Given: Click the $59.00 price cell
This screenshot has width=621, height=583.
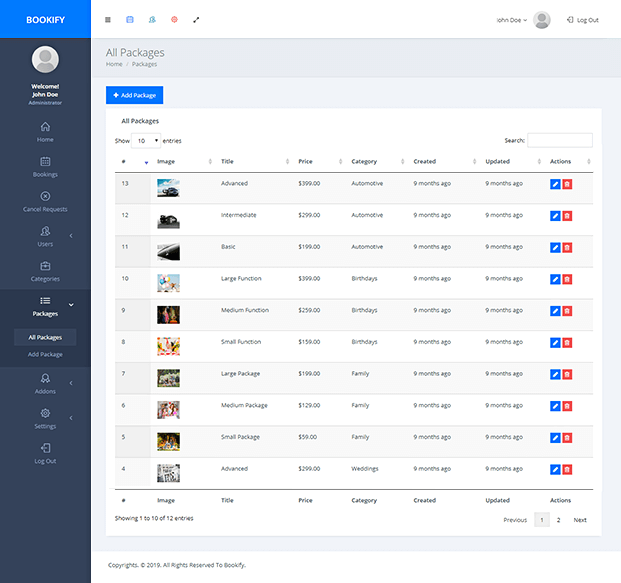Looking at the screenshot, I should click(x=307, y=437).
